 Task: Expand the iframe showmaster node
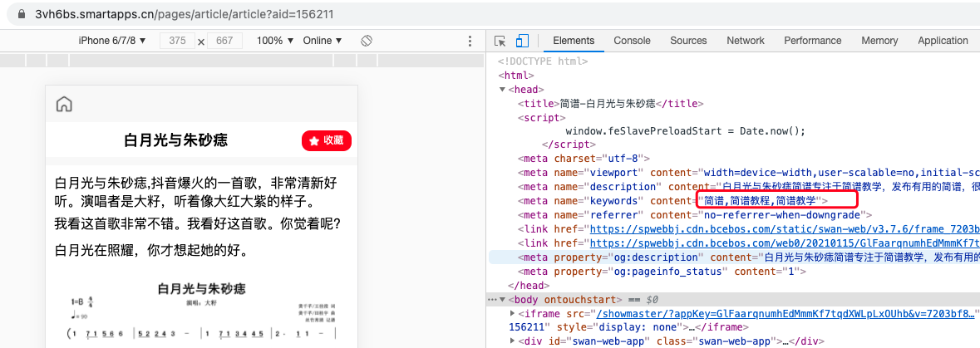click(513, 313)
